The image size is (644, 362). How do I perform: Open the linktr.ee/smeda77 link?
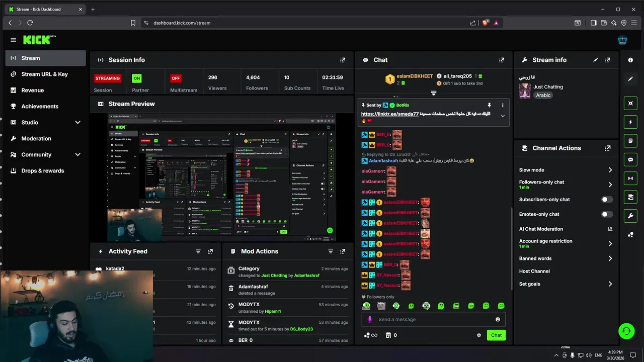(x=390, y=114)
